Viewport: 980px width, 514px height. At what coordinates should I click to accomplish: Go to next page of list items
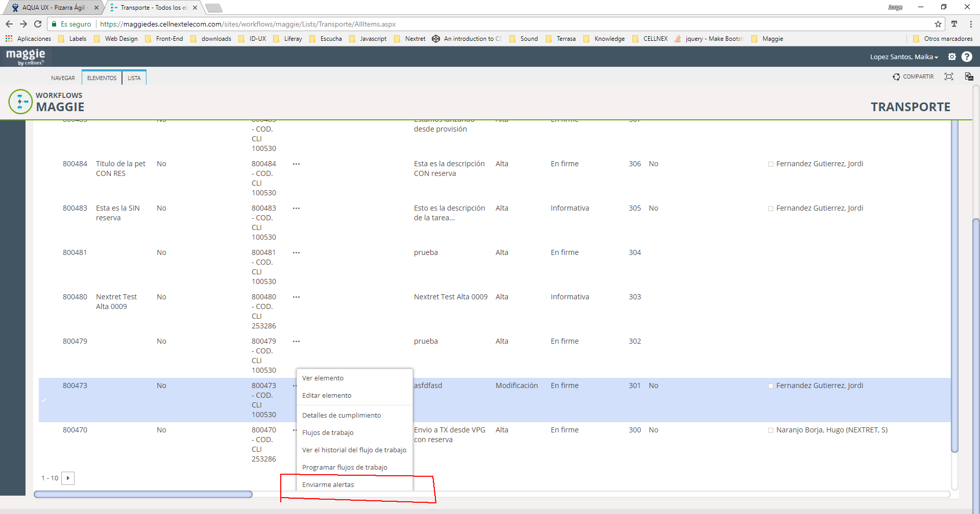point(68,478)
